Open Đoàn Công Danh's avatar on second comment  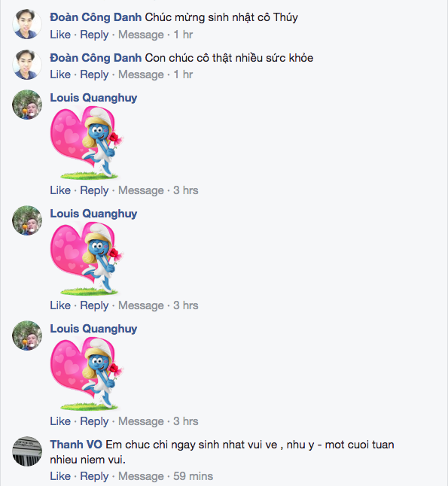pos(27,65)
